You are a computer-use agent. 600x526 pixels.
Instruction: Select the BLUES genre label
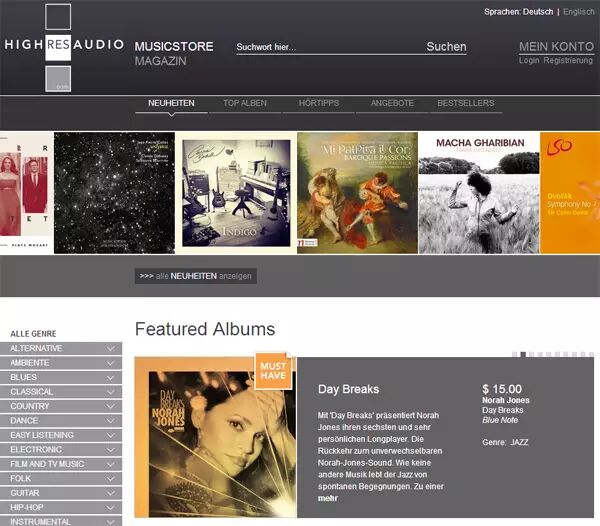(x=24, y=377)
